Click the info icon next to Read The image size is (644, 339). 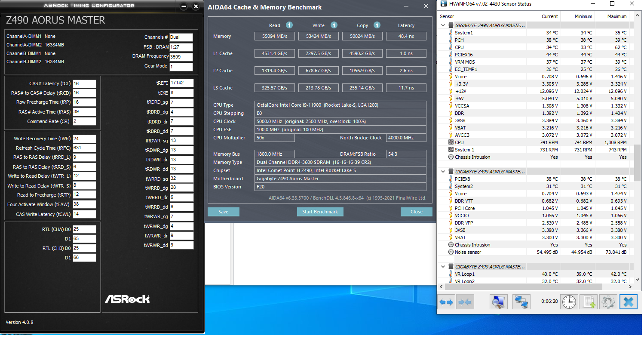(x=289, y=25)
